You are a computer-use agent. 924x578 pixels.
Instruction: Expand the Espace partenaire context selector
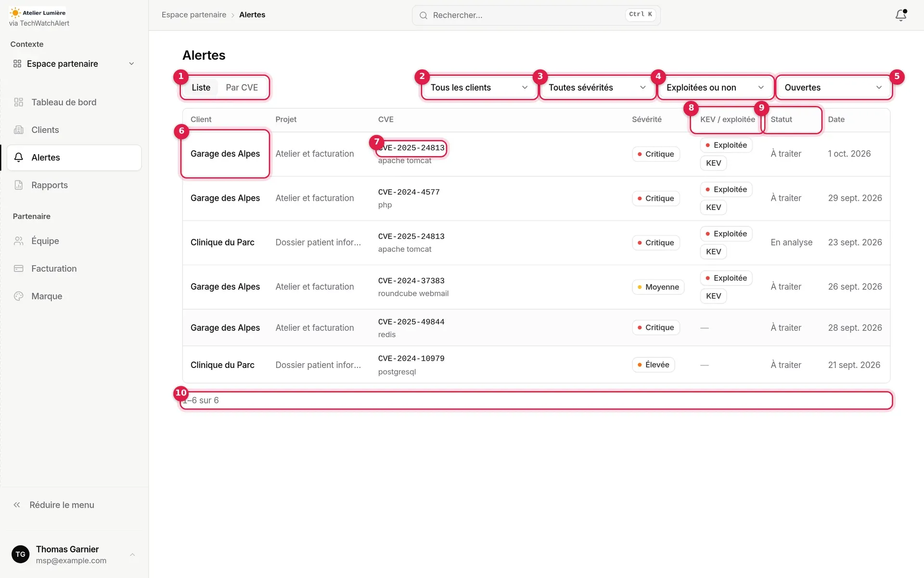(x=74, y=64)
